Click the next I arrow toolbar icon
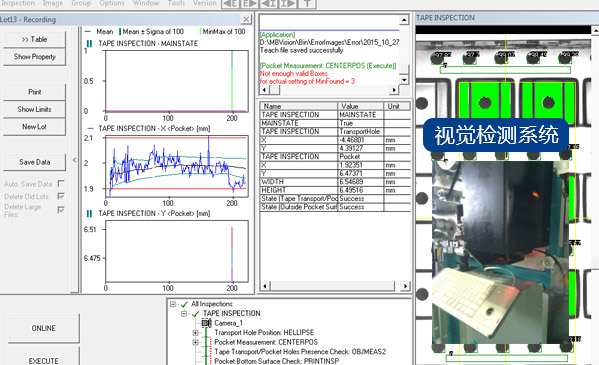 (288, 4)
